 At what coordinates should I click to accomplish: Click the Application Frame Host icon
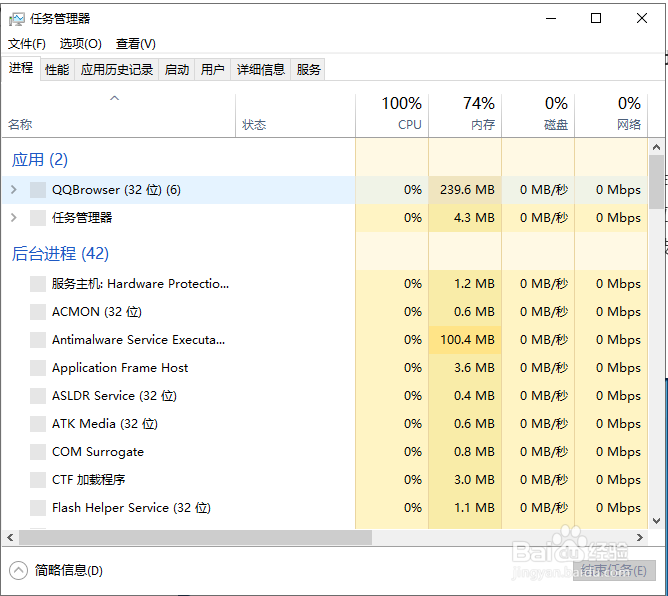click(x=38, y=368)
